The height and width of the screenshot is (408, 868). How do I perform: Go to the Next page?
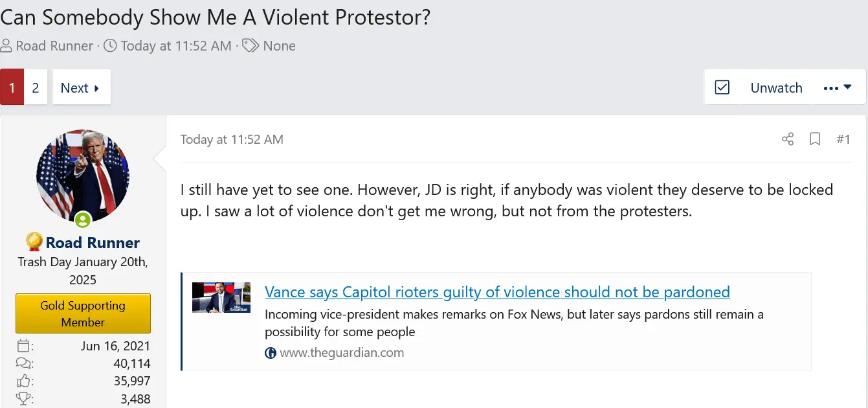tap(81, 88)
